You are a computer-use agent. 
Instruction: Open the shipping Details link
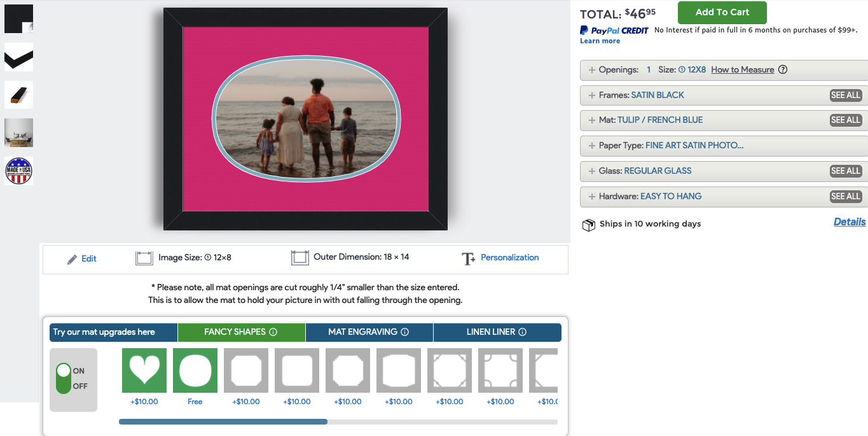pyautogui.click(x=850, y=222)
